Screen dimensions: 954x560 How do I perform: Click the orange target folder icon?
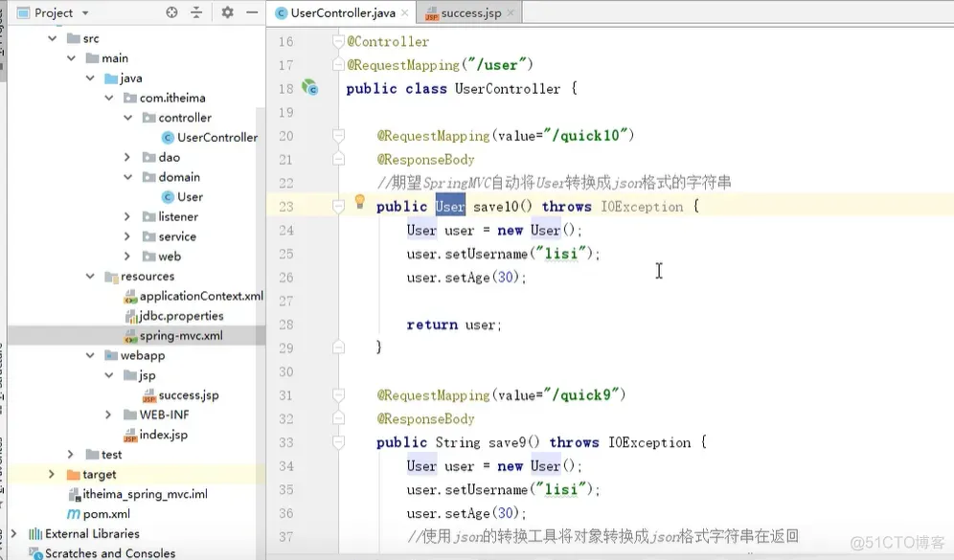73,474
